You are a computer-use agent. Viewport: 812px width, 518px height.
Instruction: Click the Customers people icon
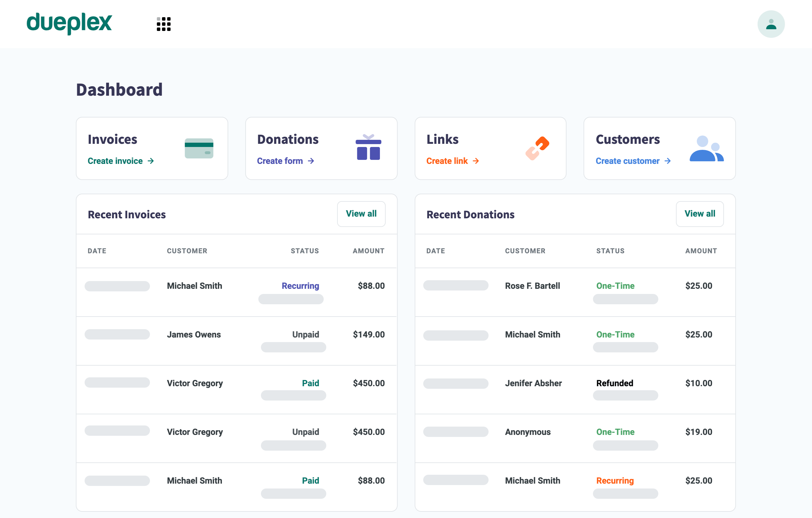pyautogui.click(x=706, y=149)
